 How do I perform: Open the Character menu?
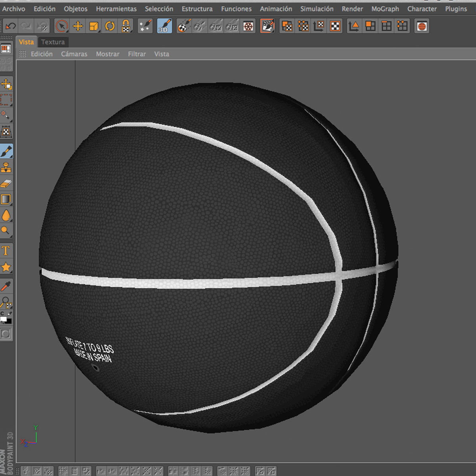click(422, 9)
